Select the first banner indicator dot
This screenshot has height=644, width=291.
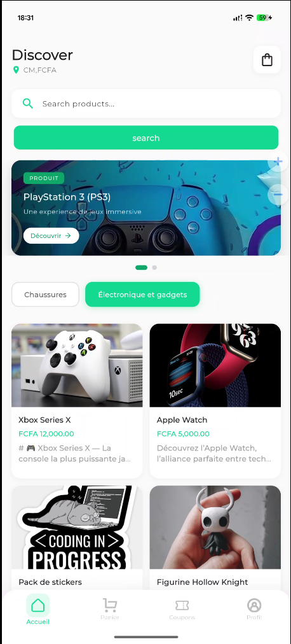pos(142,267)
